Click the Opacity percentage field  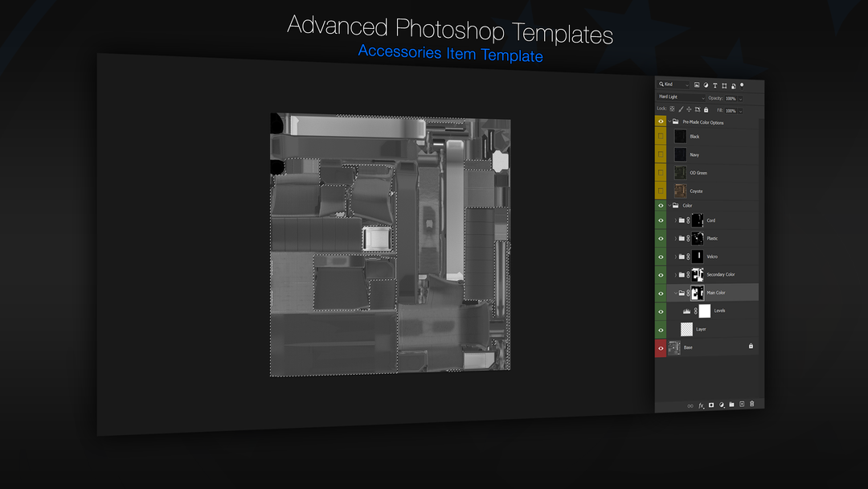coord(731,99)
